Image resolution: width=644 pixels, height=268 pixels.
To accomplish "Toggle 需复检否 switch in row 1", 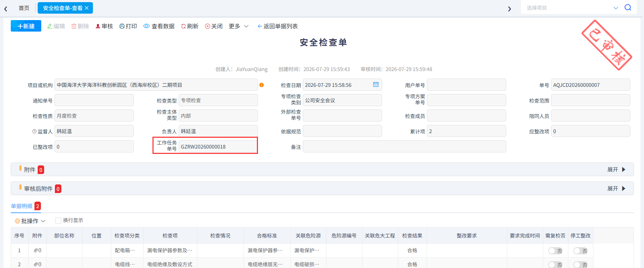I will click(x=555, y=251).
